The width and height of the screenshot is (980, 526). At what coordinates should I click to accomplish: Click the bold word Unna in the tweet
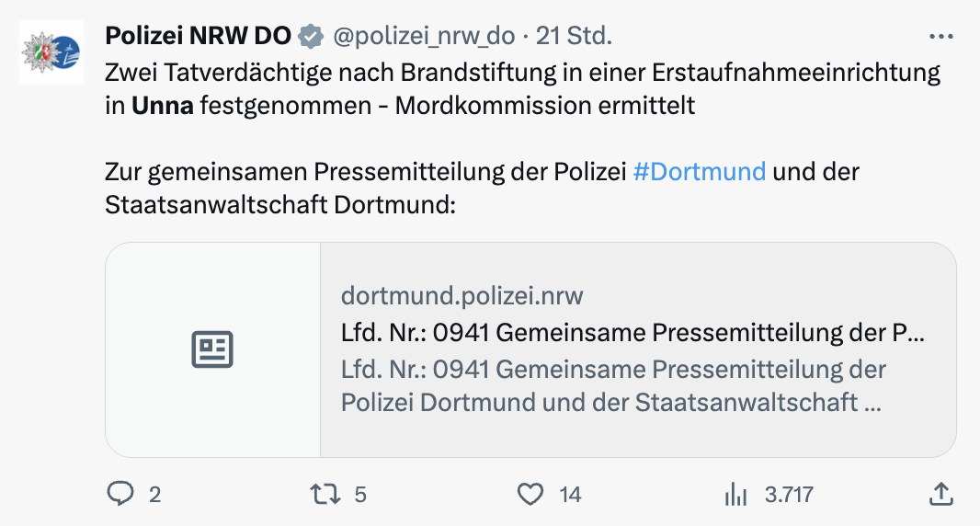pos(163,105)
